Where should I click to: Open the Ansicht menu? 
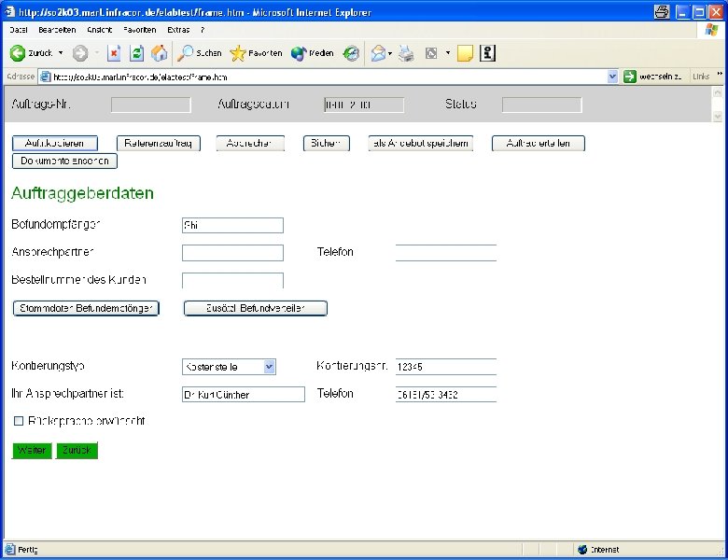click(99, 30)
